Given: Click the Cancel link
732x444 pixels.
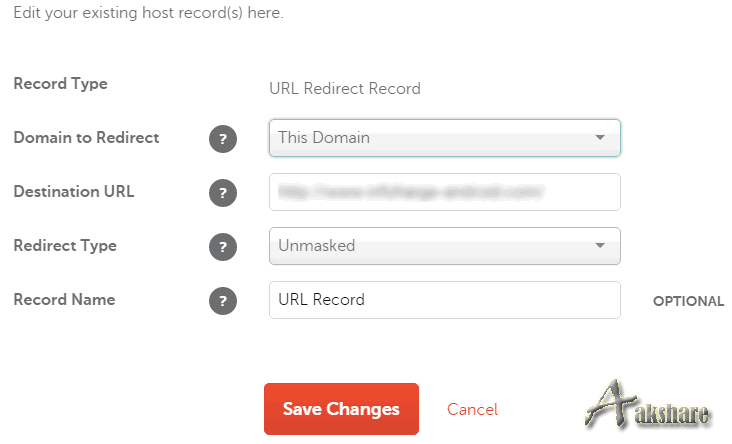Looking at the screenshot, I should tap(472, 409).
